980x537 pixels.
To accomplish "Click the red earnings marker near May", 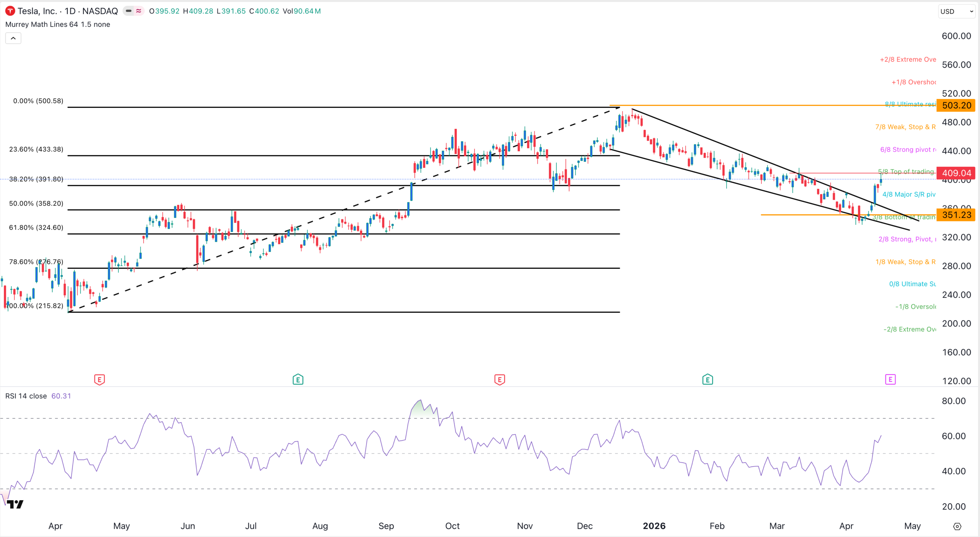I will click(100, 380).
